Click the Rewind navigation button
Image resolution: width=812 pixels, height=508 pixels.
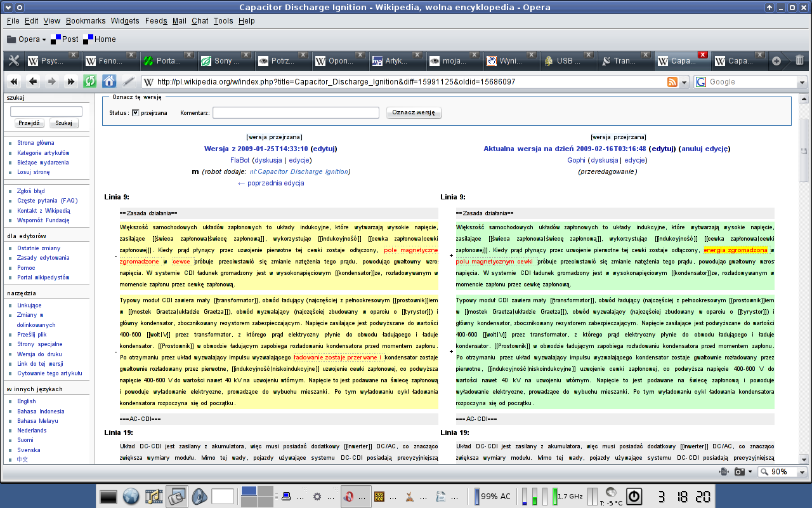pyautogui.click(x=14, y=81)
